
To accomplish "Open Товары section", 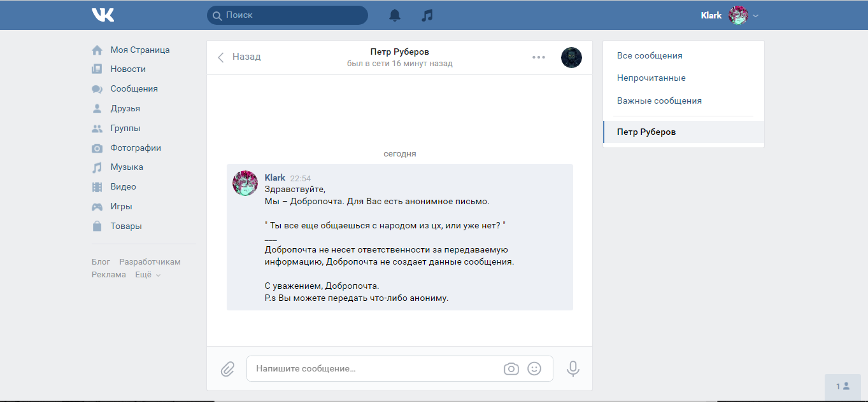I will pyautogui.click(x=126, y=226).
